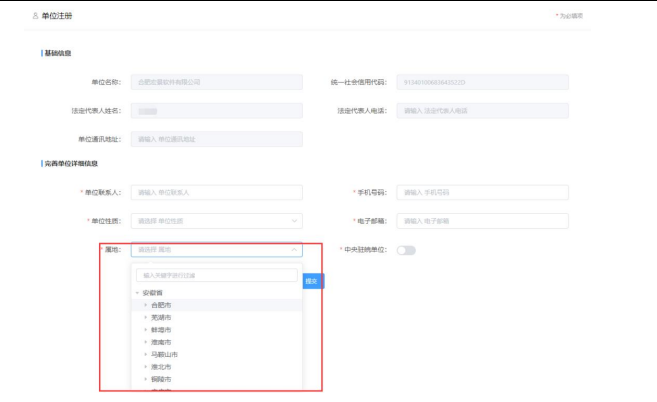Pick 铜陵市 in the dropdown list

point(161,380)
